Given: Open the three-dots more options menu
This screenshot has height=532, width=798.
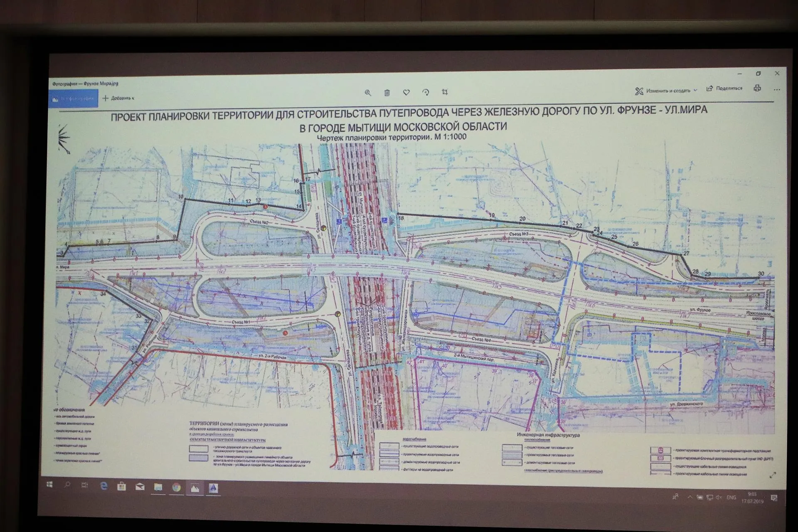Looking at the screenshot, I should [x=777, y=89].
